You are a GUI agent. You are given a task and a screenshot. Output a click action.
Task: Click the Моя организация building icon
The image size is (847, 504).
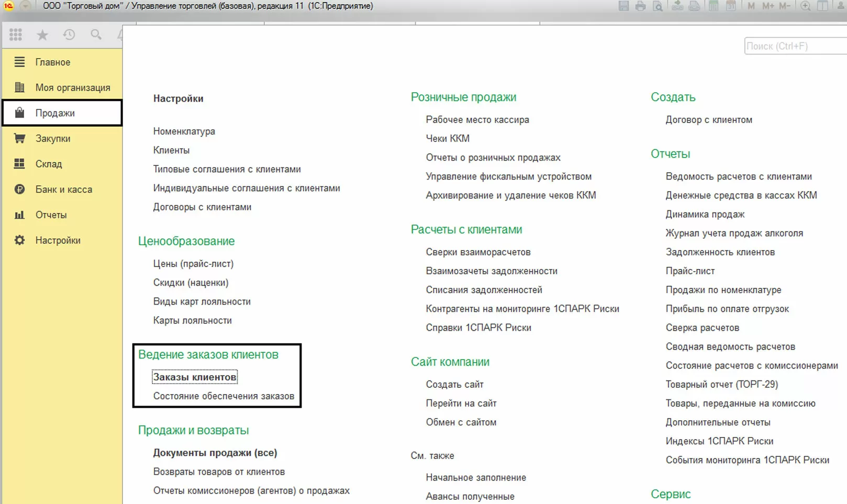19,87
